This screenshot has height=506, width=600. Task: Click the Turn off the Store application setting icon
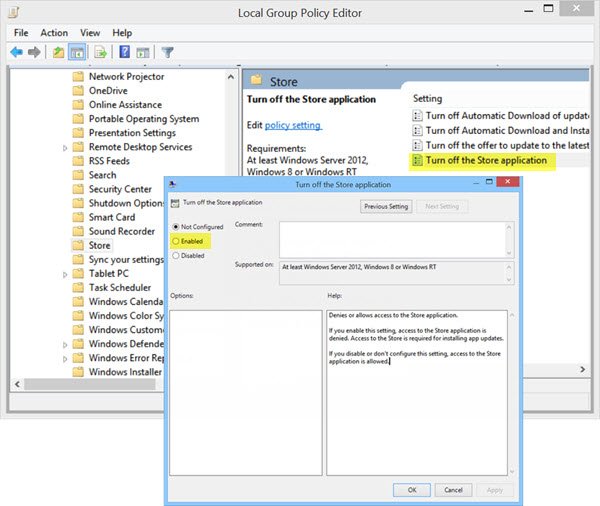point(417,160)
